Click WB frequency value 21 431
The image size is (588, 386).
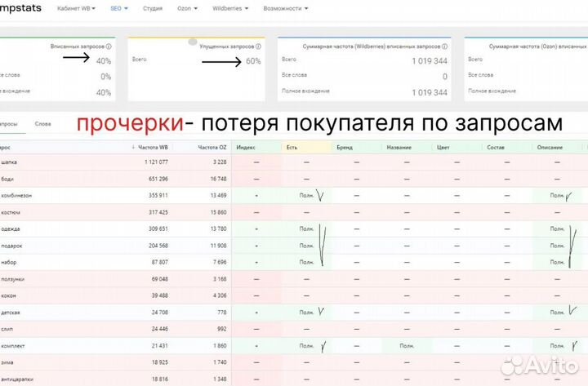tap(160, 345)
